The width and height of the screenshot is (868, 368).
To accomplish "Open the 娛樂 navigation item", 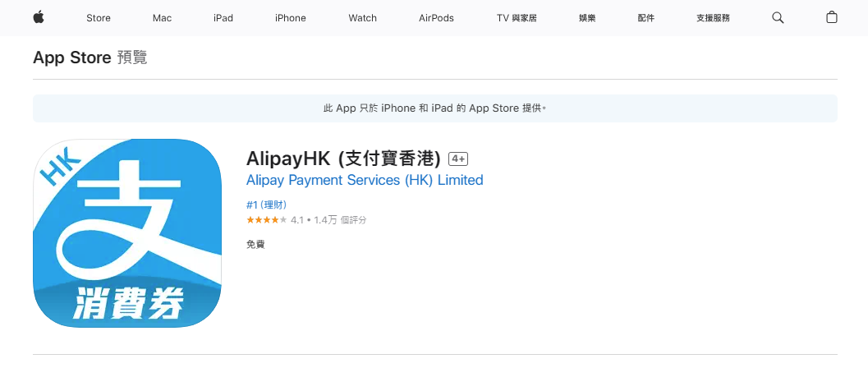I will click(587, 18).
